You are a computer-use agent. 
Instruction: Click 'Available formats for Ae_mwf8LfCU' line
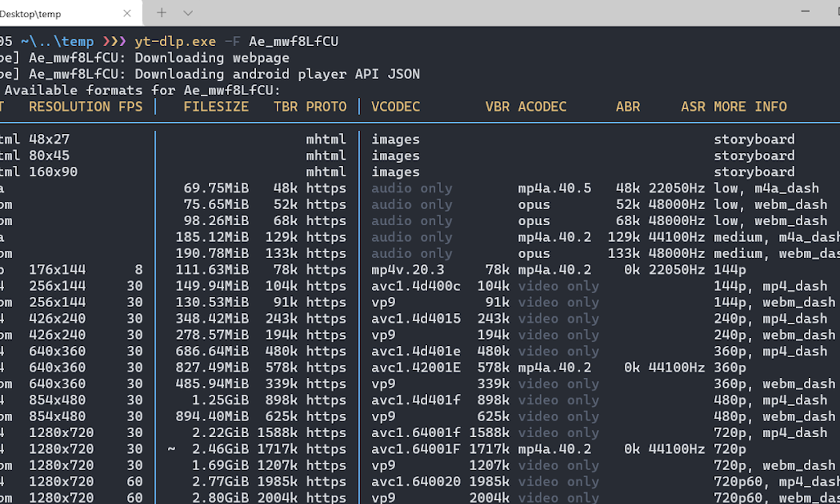[142, 90]
